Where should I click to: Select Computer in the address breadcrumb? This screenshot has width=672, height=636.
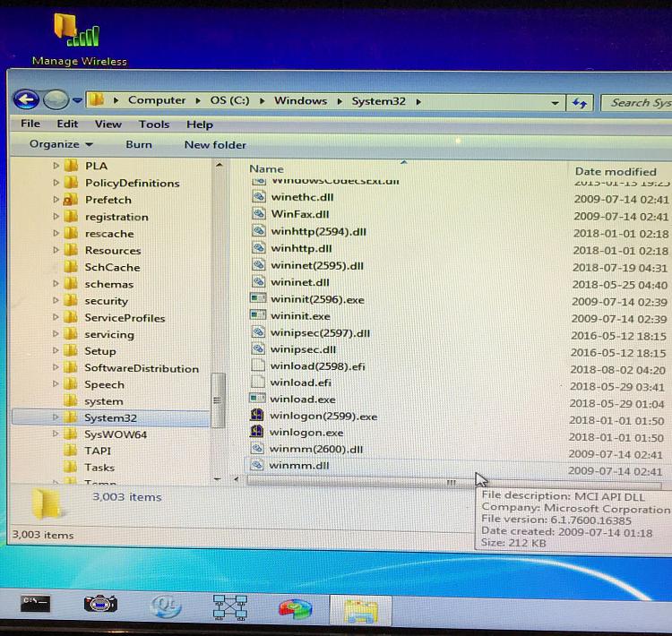point(157,100)
